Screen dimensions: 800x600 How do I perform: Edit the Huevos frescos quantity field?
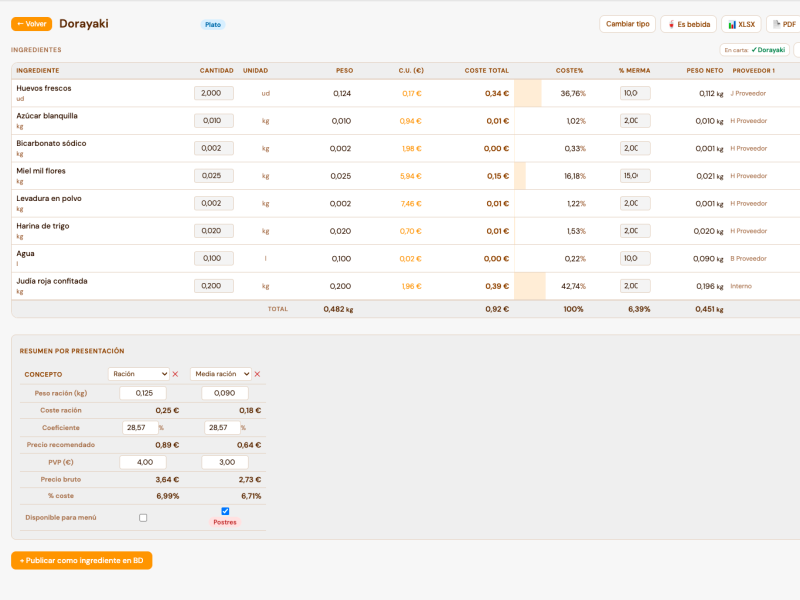(x=214, y=93)
